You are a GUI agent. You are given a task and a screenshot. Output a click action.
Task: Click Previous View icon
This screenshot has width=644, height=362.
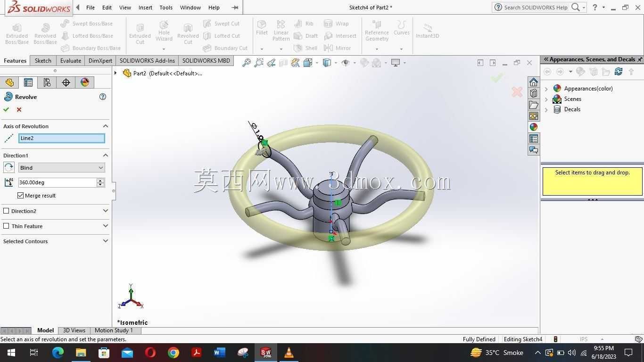point(271,63)
